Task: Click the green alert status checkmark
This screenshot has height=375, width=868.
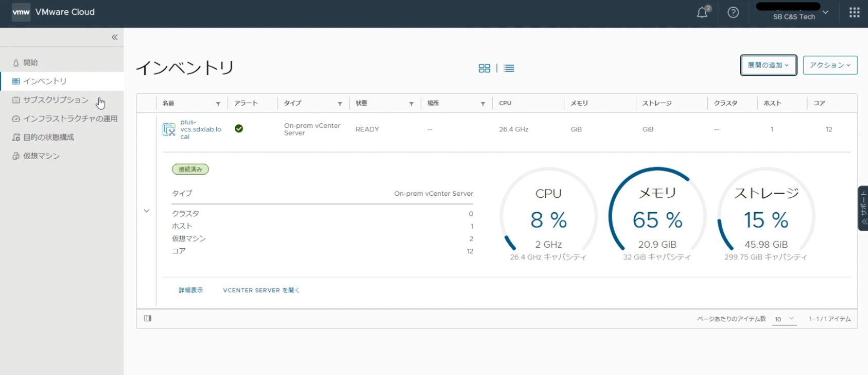Action: click(239, 129)
